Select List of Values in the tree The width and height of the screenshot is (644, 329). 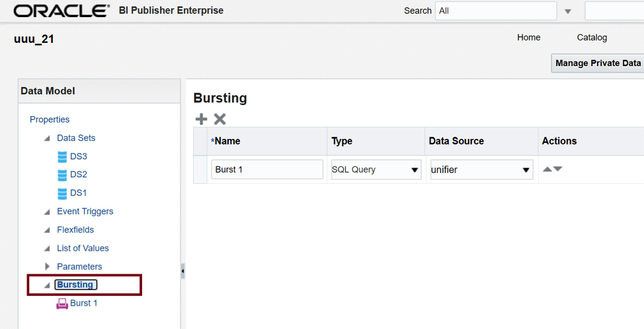(x=83, y=248)
